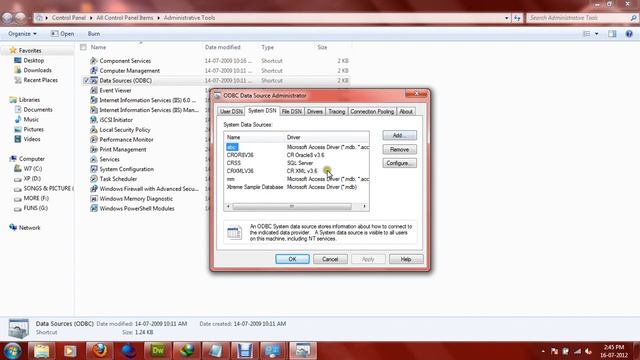Expand the address bar history dropdown
Screen dimensions: 640x360
[507, 18]
